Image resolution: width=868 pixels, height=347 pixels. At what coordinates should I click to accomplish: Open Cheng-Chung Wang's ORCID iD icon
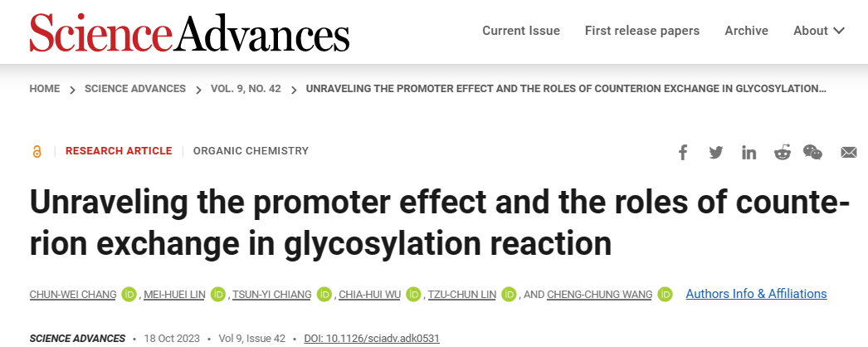pos(665,295)
